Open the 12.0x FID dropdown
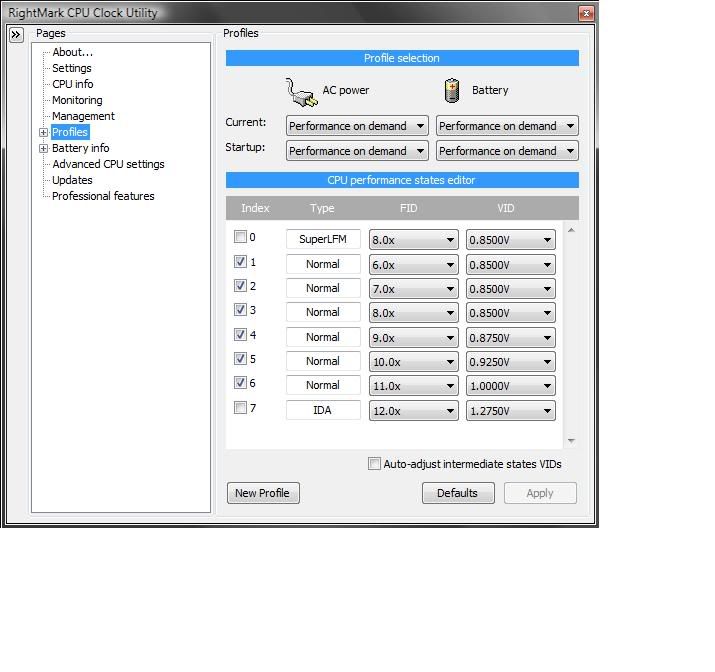This screenshot has height=672, width=715. coord(414,411)
